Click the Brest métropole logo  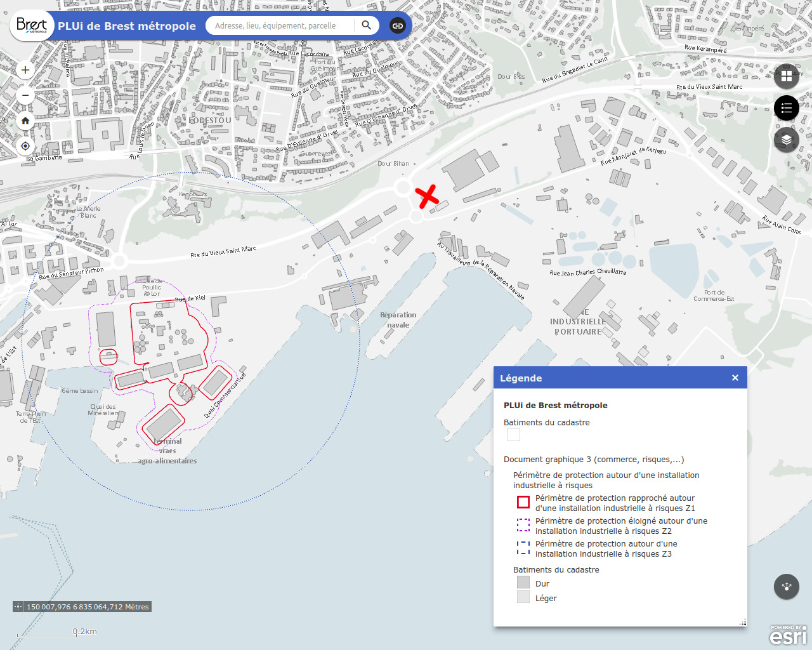(32, 25)
